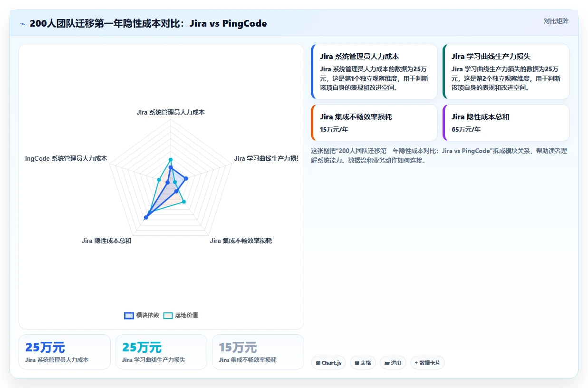Click the blue 25万元 stat figure

click(45, 348)
